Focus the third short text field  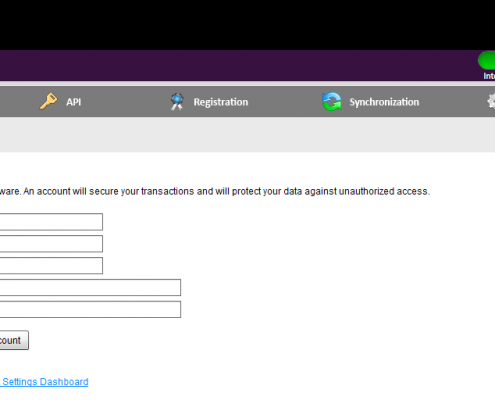pos(51,266)
